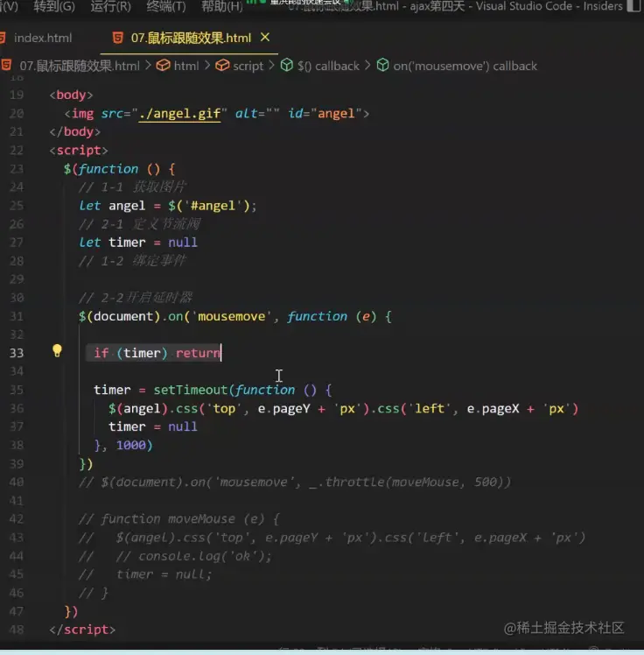Expand the breadcrumb chevron after $() callback
Screen dimensions: 644x655
click(x=367, y=66)
